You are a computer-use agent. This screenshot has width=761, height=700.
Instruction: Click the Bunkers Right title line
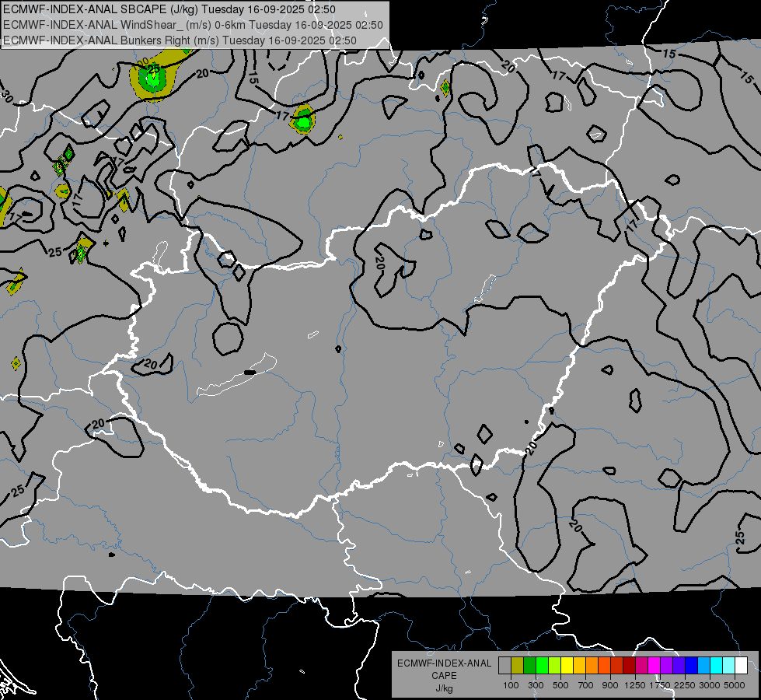180,40
